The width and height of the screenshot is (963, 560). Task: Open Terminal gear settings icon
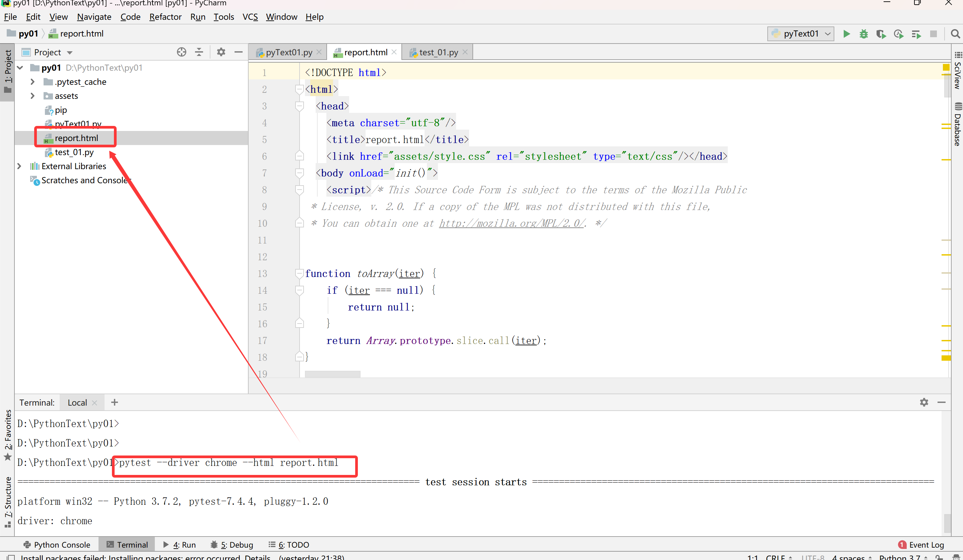click(x=924, y=402)
